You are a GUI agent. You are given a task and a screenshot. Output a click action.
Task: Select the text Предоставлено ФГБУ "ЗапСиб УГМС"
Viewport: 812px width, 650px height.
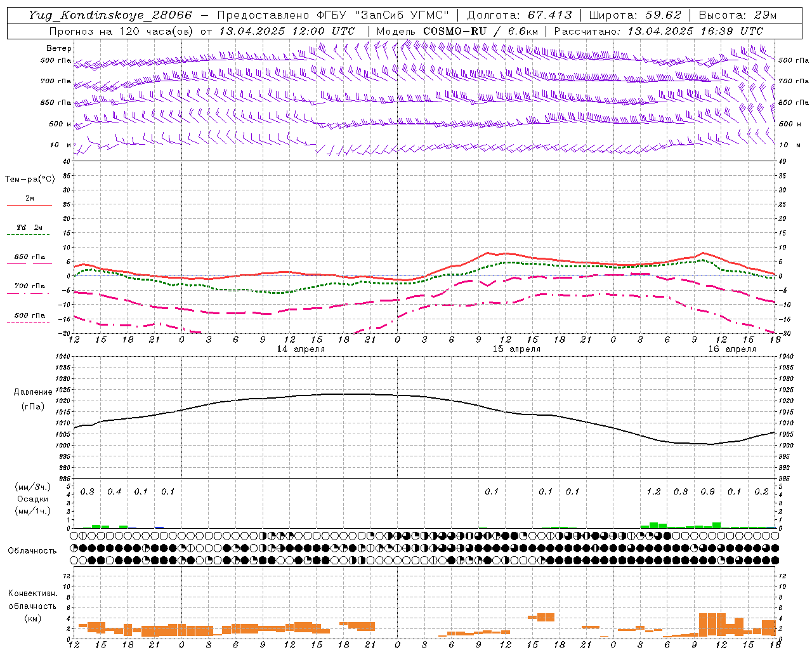(x=332, y=15)
